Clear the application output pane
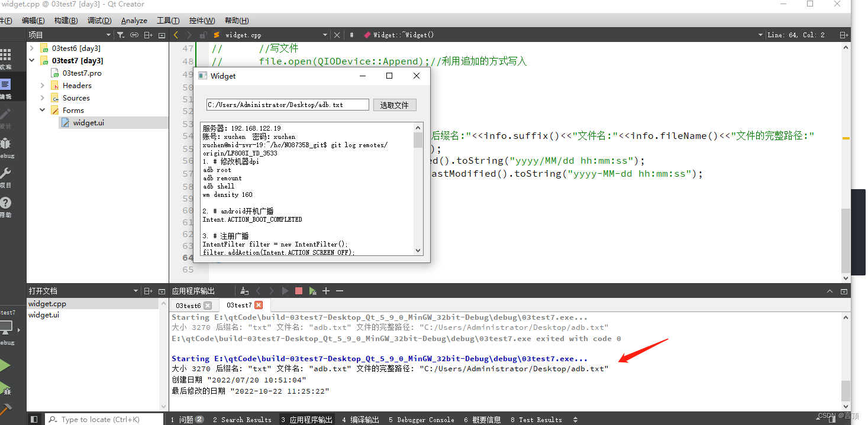 pos(244,291)
